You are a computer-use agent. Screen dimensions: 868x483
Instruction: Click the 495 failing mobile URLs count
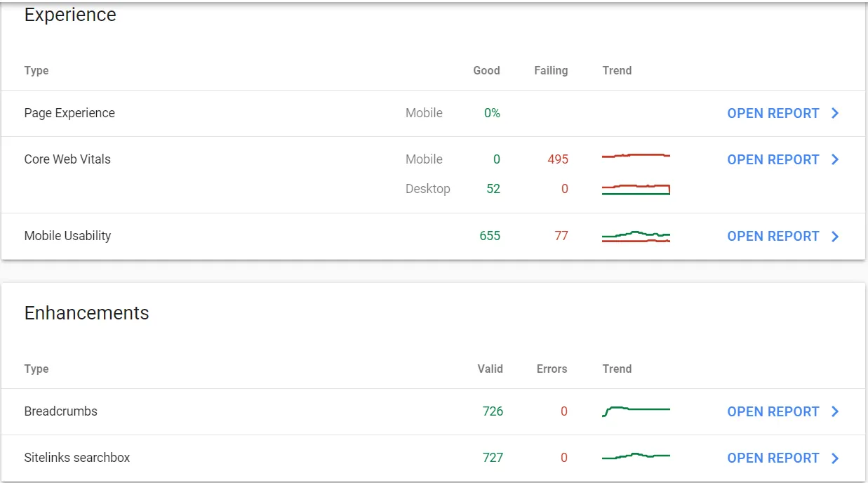(x=558, y=159)
